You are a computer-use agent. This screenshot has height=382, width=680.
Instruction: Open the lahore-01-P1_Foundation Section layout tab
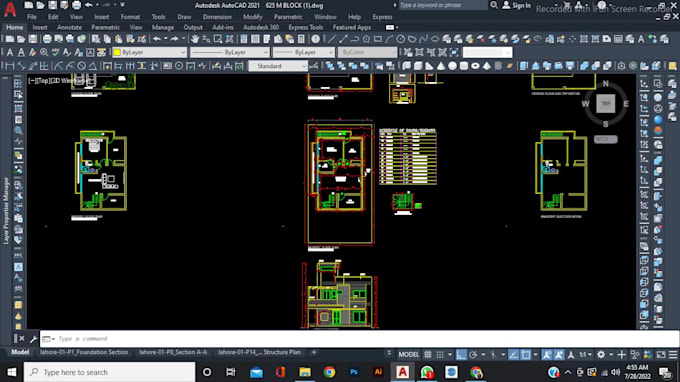pyautogui.click(x=84, y=352)
